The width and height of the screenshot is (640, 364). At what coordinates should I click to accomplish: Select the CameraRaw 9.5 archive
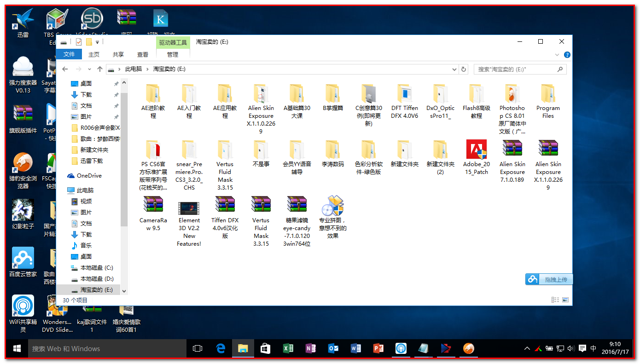(x=153, y=214)
